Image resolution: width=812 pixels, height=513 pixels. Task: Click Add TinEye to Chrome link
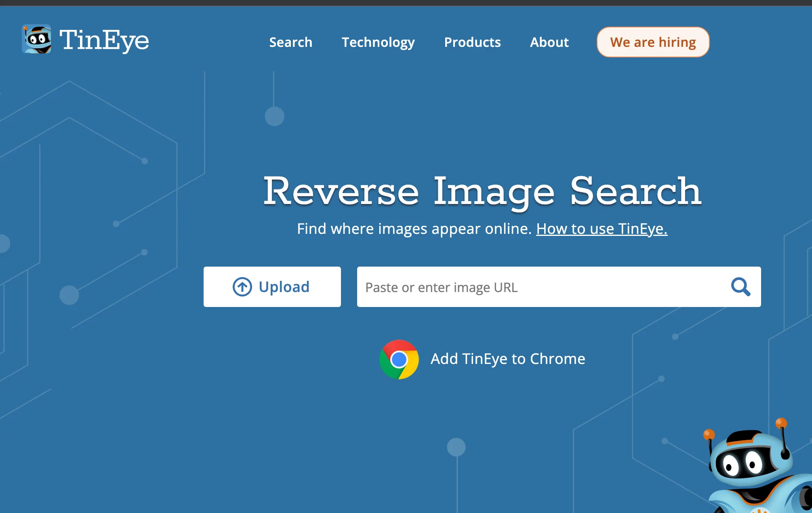tap(508, 359)
